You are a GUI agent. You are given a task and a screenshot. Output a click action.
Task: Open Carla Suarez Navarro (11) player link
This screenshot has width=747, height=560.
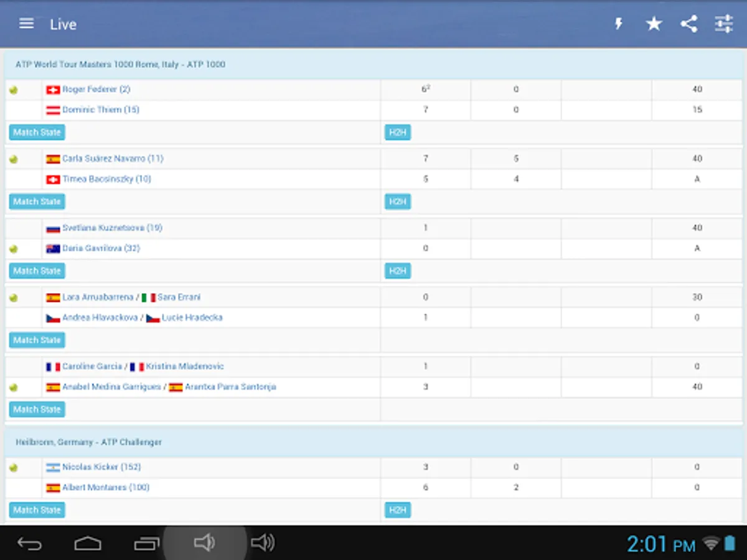(113, 159)
